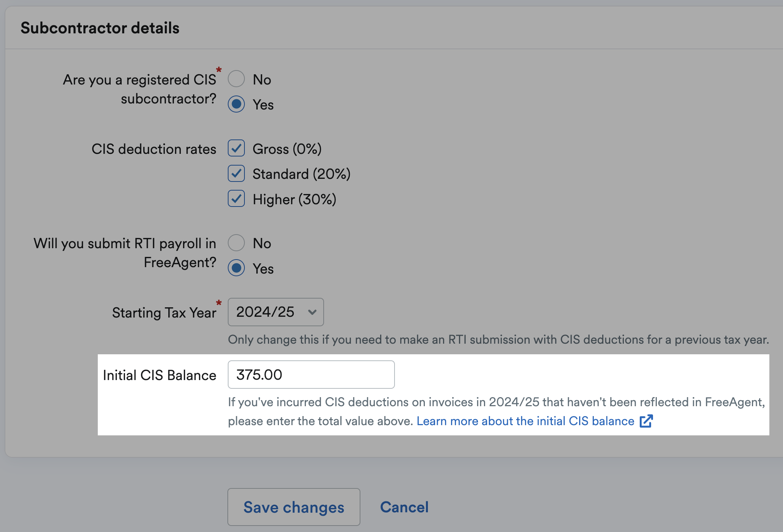Click the Higher (30%) label text
The width and height of the screenshot is (783, 532).
point(294,199)
